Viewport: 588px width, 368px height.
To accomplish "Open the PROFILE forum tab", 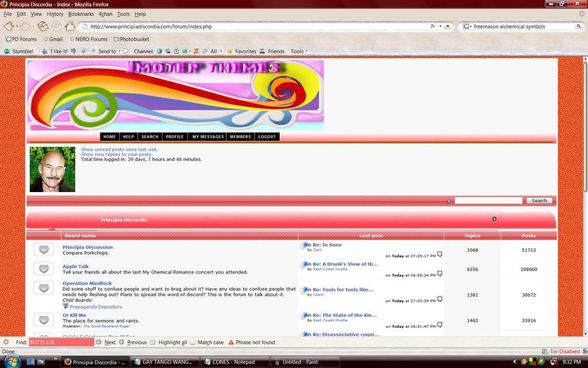I will point(175,137).
